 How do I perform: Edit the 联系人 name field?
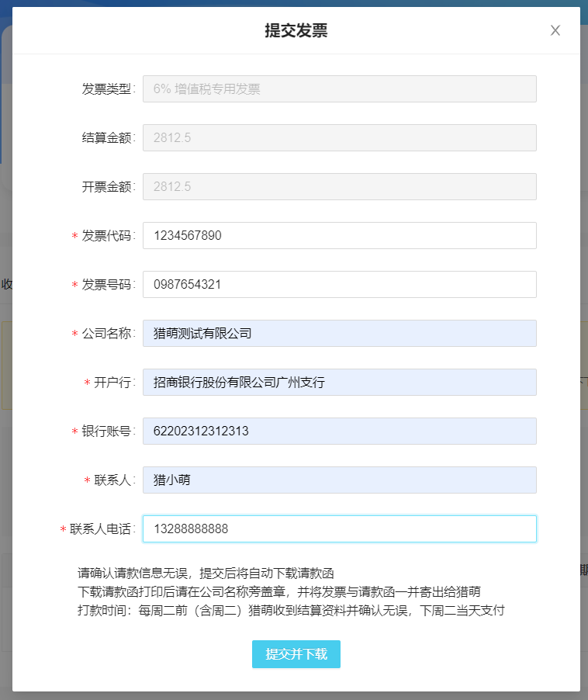[x=340, y=480]
